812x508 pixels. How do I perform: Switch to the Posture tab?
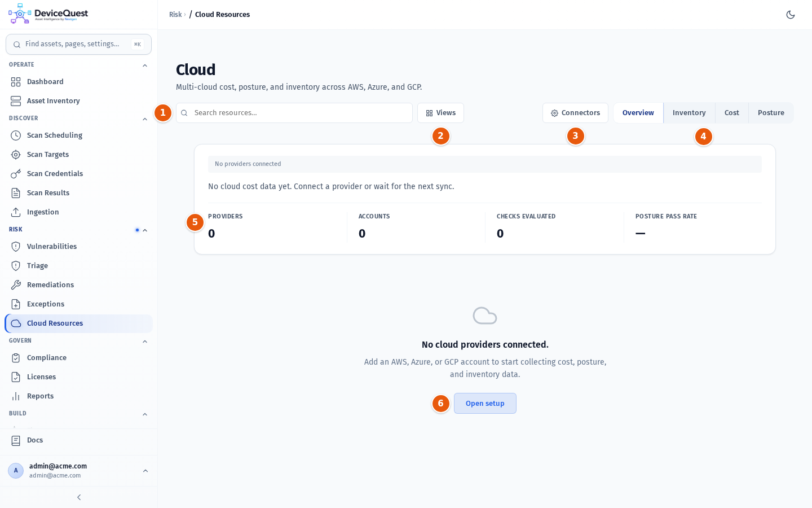[771, 113]
